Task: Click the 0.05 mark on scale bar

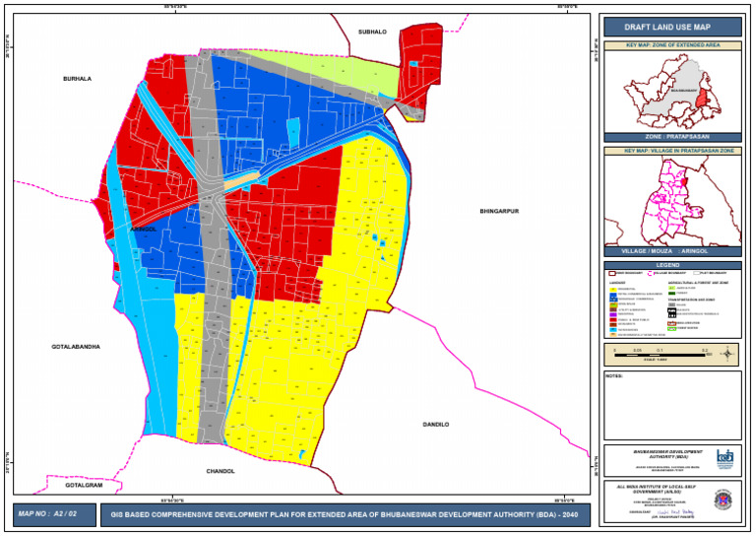Action: tap(637, 350)
